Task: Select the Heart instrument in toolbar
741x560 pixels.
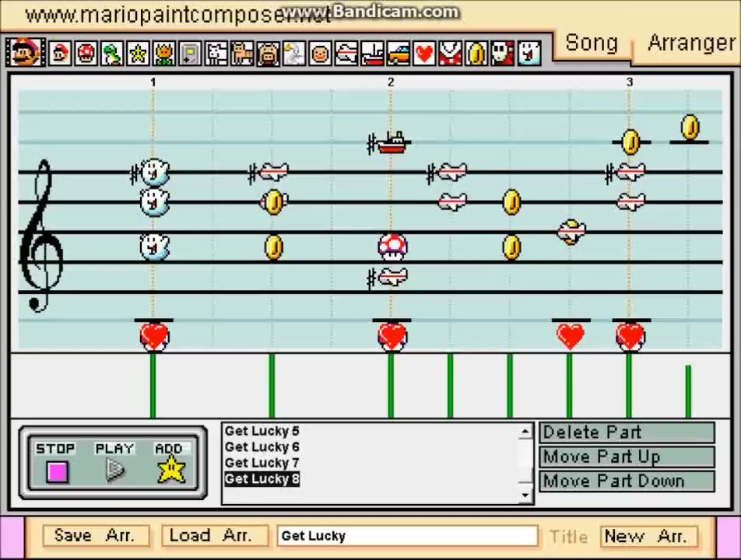Action: click(x=424, y=53)
